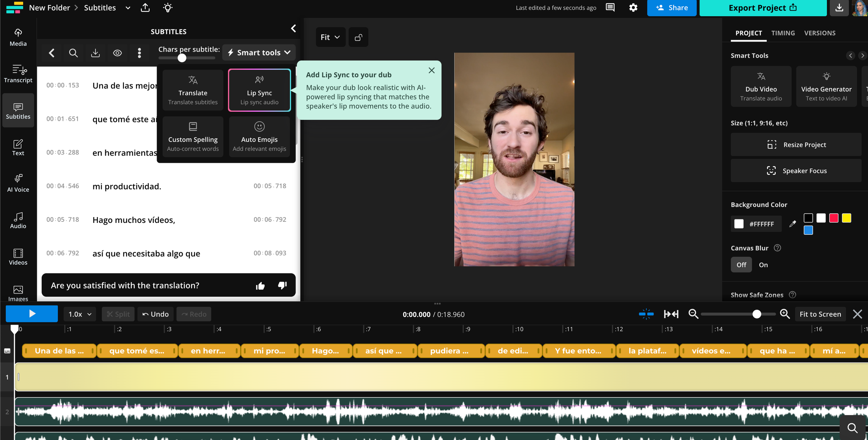868x440 pixels.
Task: Select the Auto Emojis tool
Action: (259, 136)
